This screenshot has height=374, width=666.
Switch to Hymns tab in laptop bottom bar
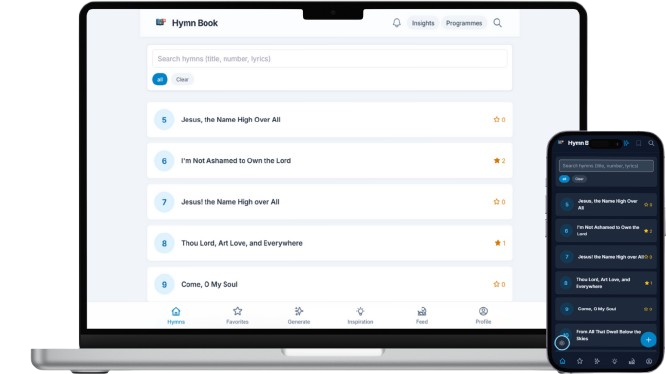point(176,315)
